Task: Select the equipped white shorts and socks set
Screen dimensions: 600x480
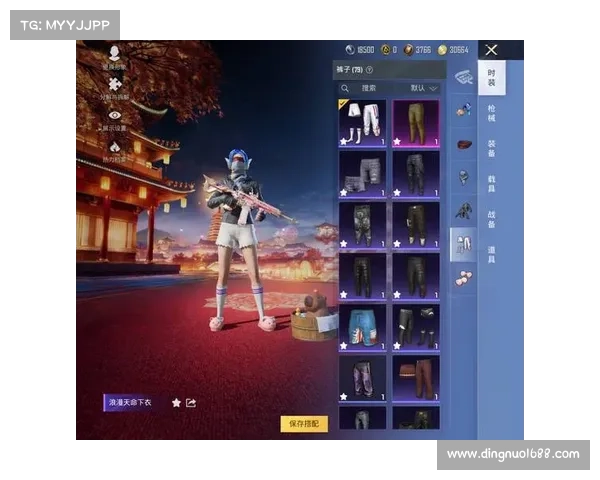Action: 362,123
